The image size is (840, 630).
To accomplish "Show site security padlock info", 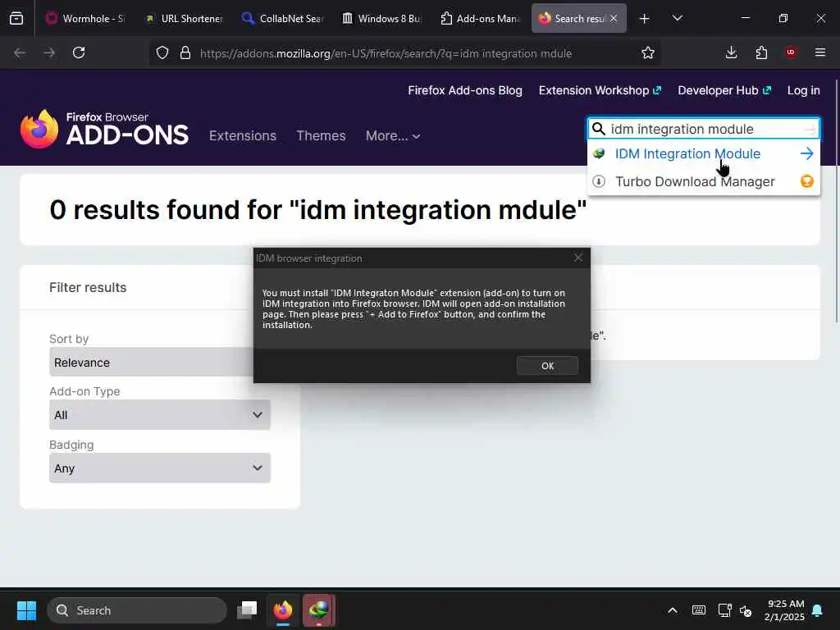I will click(x=185, y=52).
